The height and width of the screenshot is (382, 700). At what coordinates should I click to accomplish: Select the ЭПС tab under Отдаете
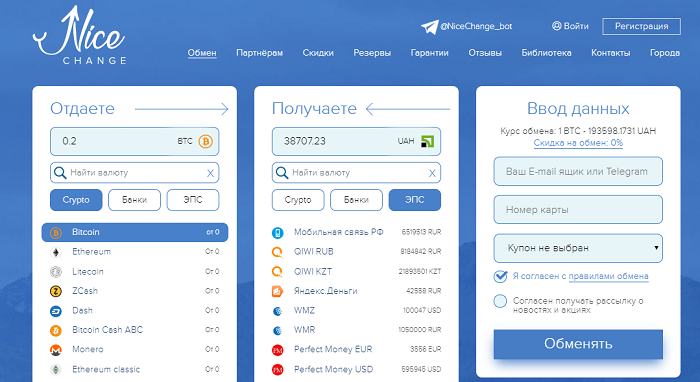coord(193,200)
